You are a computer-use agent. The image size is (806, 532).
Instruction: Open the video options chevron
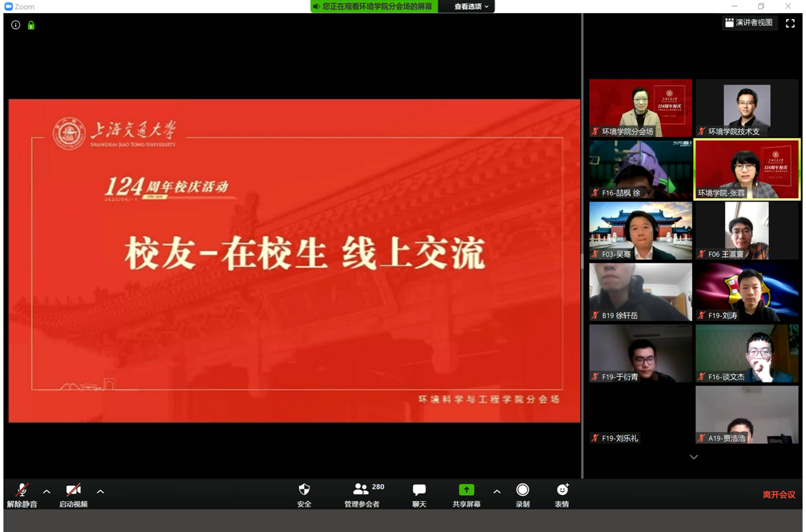pos(100,491)
